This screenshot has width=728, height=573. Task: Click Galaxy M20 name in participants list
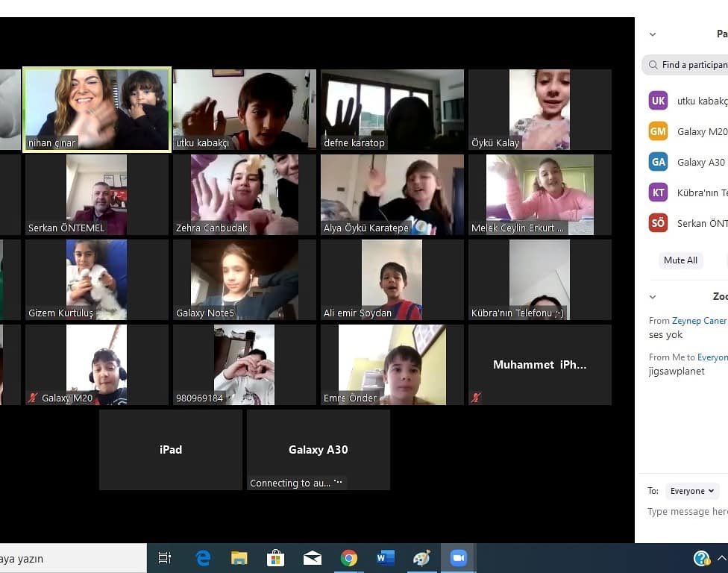(x=702, y=131)
